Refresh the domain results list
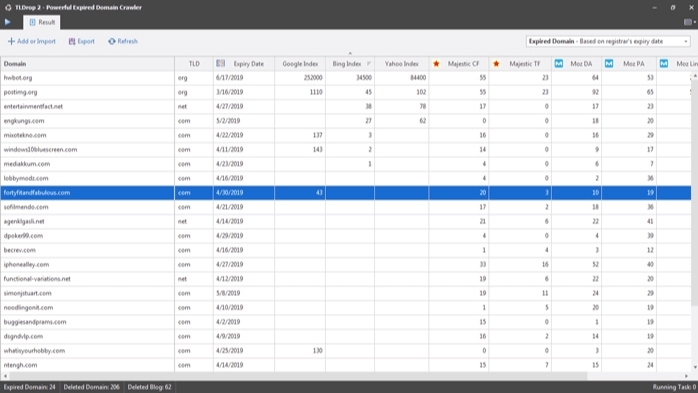 pos(123,41)
